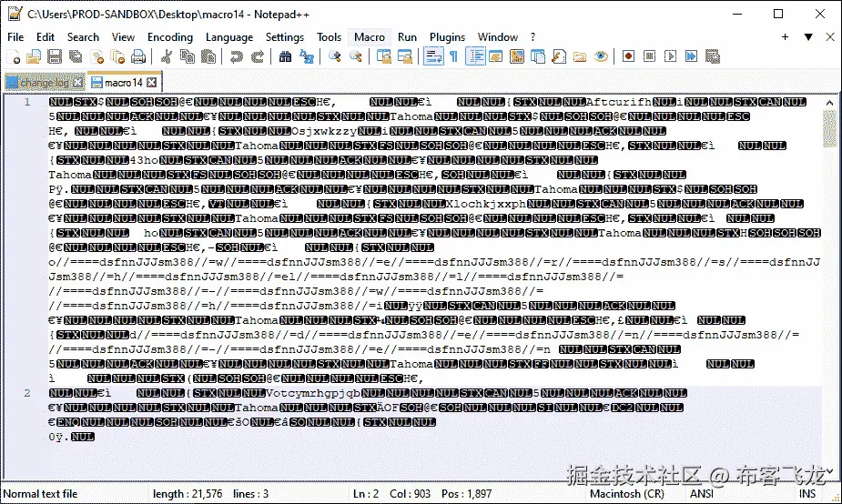Click the Stop recording macro icon
The width and height of the screenshot is (842, 504).
coord(649,56)
